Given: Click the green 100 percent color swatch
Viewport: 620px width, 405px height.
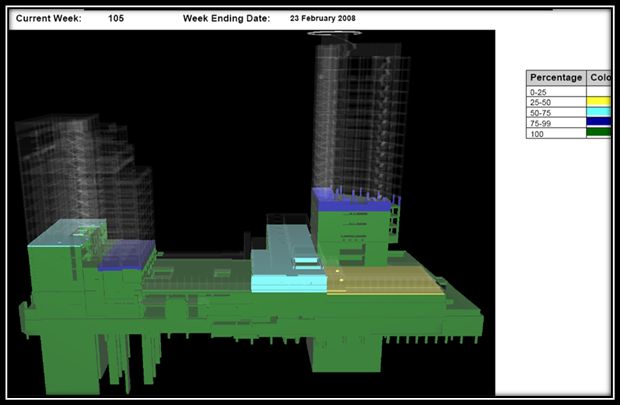Looking at the screenshot, I should pos(600,131).
